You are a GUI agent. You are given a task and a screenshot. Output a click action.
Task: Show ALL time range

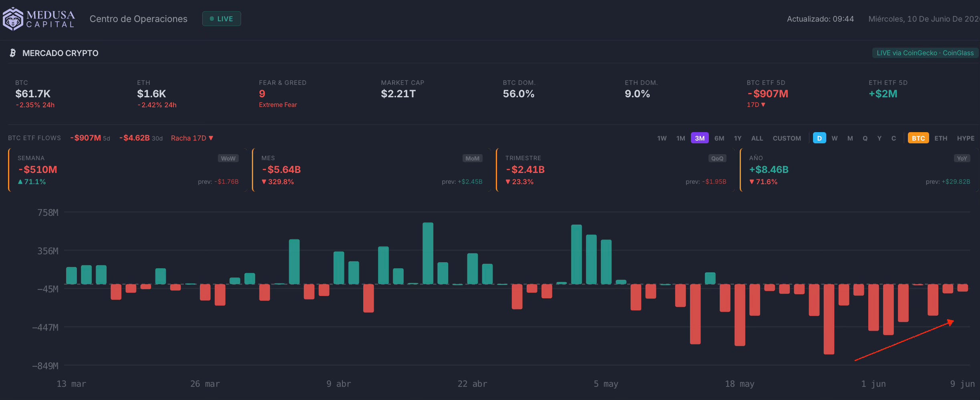click(x=757, y=138)
